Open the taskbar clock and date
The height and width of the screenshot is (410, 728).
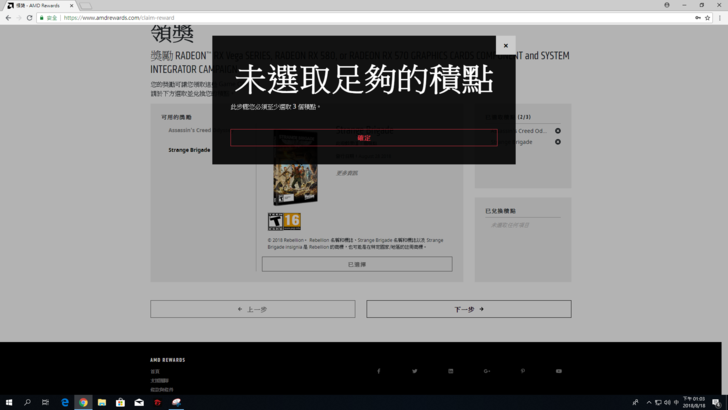tap(694, 403)
